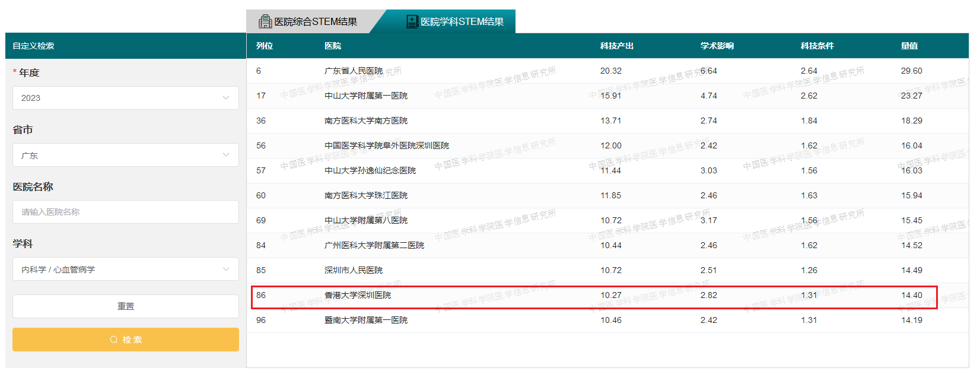Select hospital name 中山大学附属第一医院
This screenshot has width=980, height=374.
click(x=366, y=96)
